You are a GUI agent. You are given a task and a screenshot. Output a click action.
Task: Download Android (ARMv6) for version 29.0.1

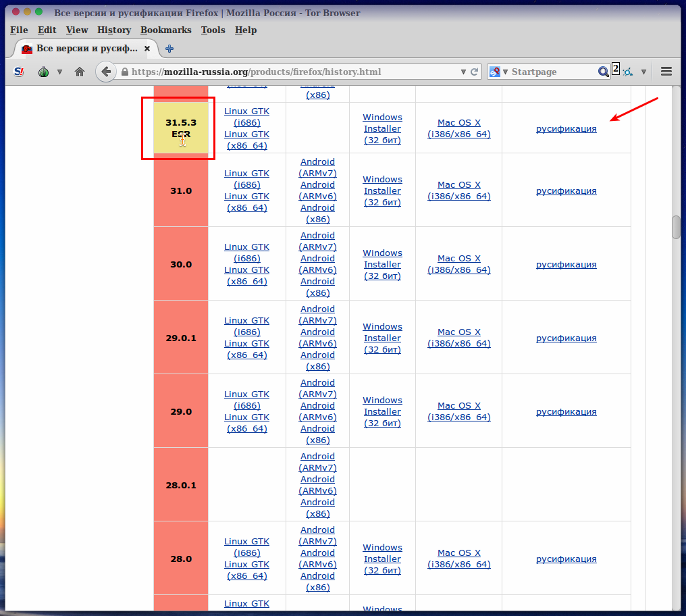point(317,338)
